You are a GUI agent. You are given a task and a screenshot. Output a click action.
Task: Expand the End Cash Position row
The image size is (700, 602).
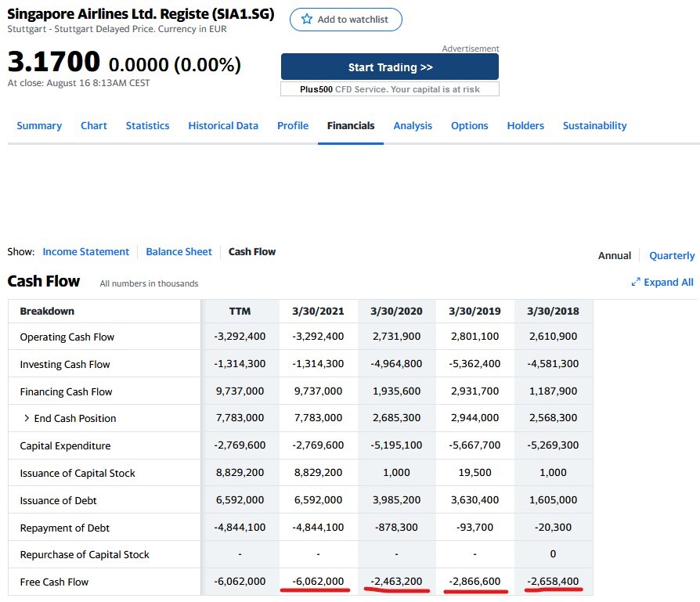tap(27, 419)
